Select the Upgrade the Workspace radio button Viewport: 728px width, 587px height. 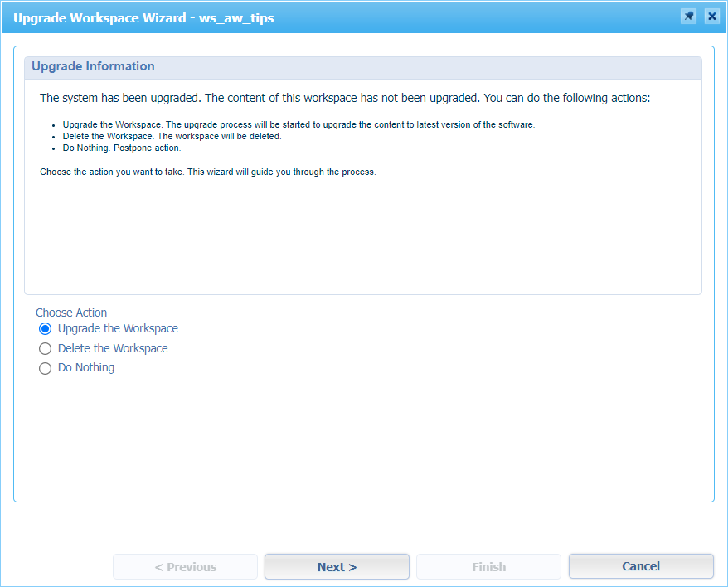pos(46,329)
